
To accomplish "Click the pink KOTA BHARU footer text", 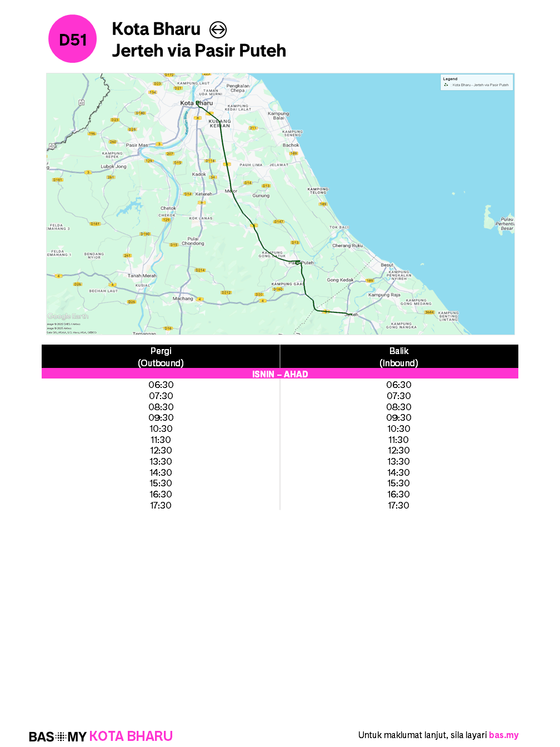I will [x=131, y=736].
